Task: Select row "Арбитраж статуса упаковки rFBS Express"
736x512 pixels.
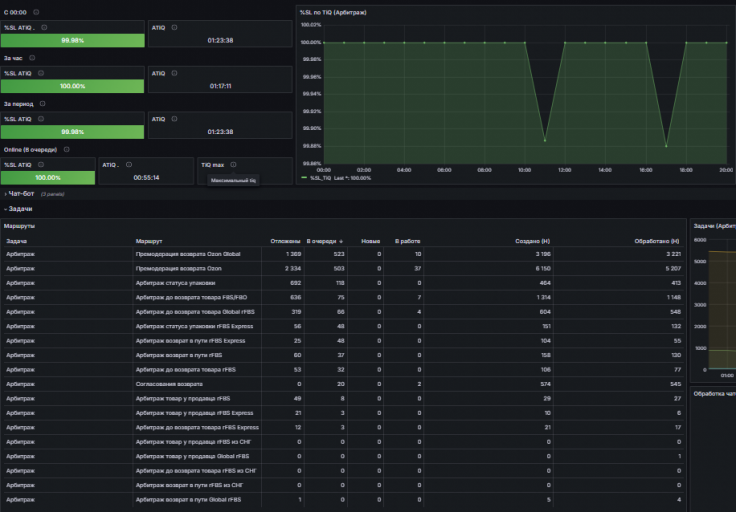Action: pyautogui.click(x=343, y=326)
